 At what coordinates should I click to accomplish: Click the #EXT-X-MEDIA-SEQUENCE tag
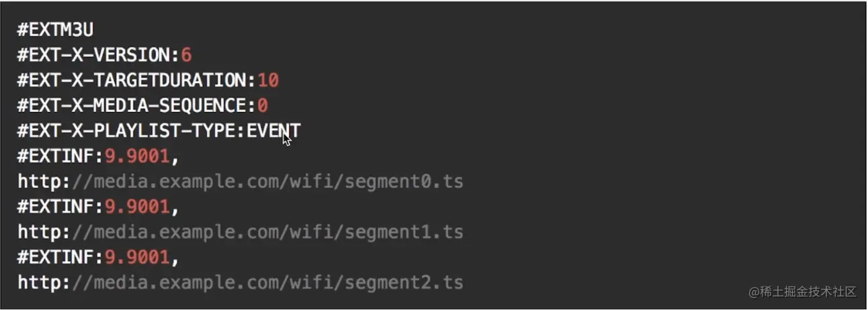pyautogui.click(x=134, y=105)
